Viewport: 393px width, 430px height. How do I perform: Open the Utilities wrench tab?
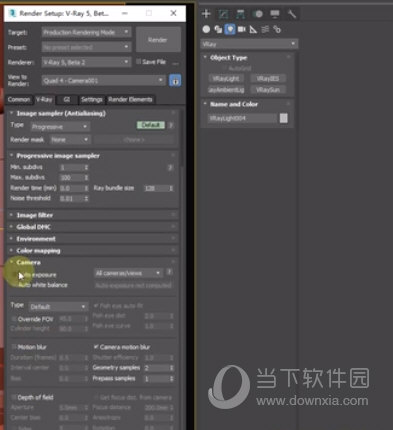pyautogui.click(x=292, y=14)
